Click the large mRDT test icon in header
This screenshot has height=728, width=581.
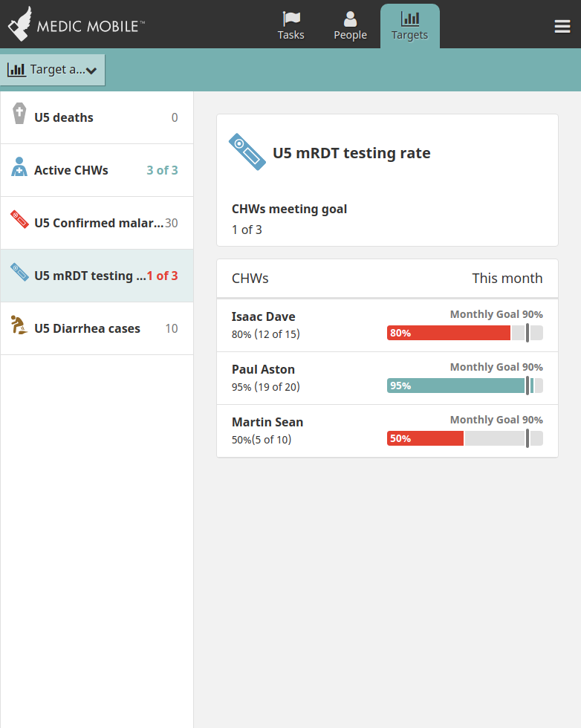point(247,152)
